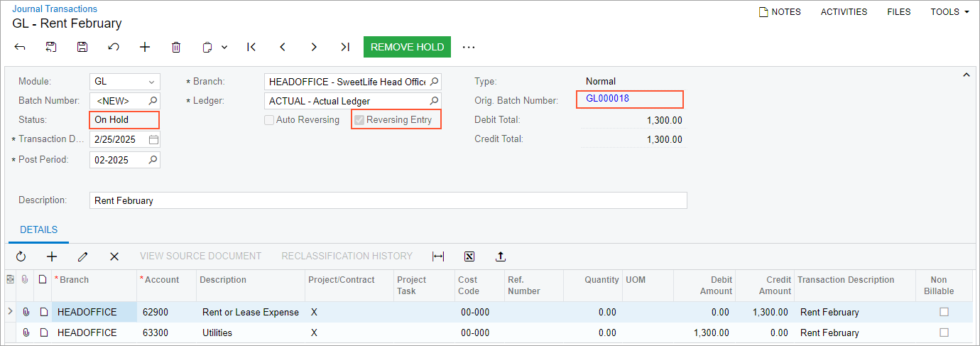Viewport: 980px width, 346px height.
Task: Go to the first record
Action: click(251, 47)
